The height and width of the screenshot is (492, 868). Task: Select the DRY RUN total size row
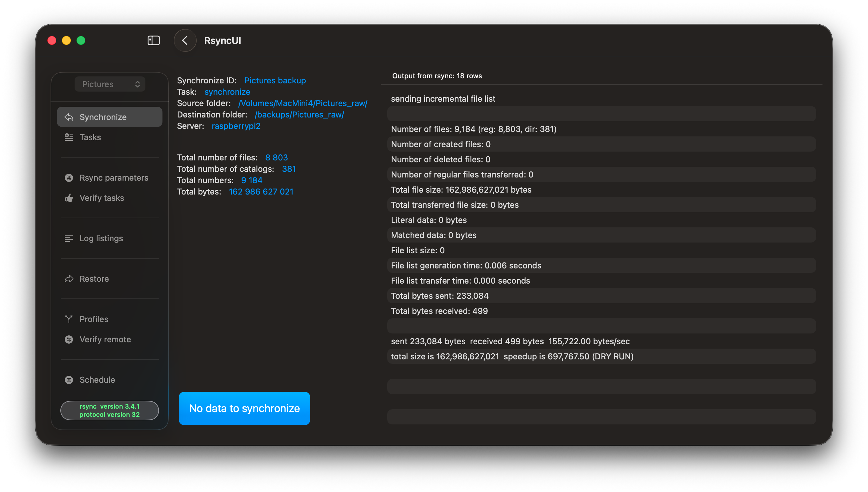click(x=512, y=357)
